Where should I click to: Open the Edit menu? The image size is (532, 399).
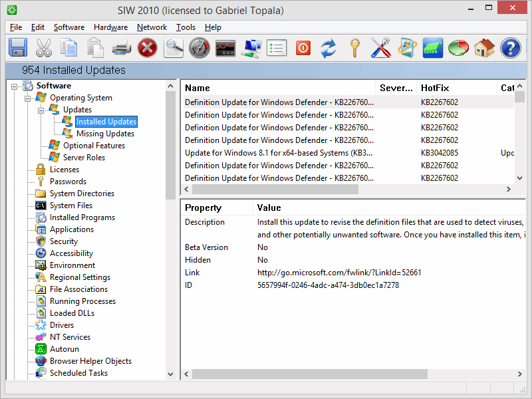pos(38,27)
